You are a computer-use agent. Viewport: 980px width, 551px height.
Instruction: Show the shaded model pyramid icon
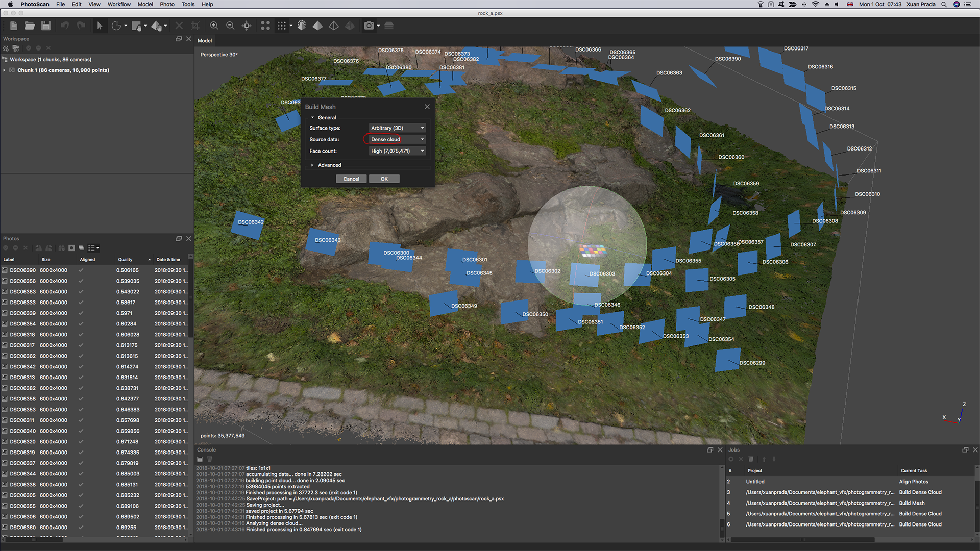pyautogui.click(x=317, y=26)
